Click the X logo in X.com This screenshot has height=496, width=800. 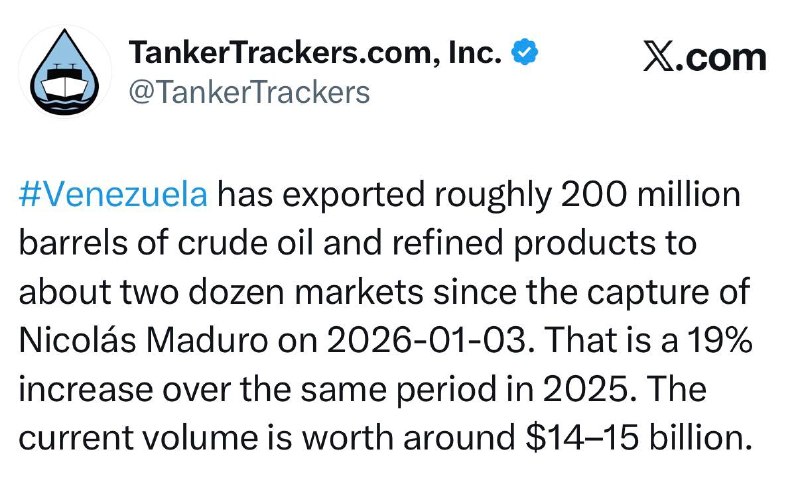coord(660,57)
